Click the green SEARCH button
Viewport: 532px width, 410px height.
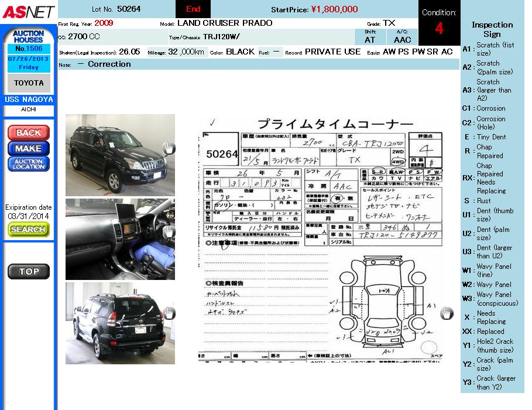29,230
